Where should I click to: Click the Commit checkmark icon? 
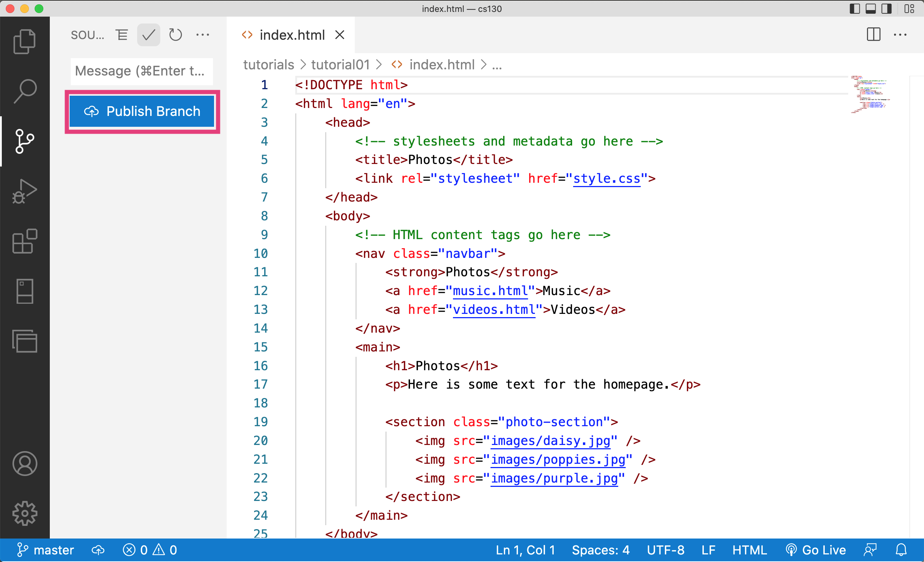tap(148, 35)
